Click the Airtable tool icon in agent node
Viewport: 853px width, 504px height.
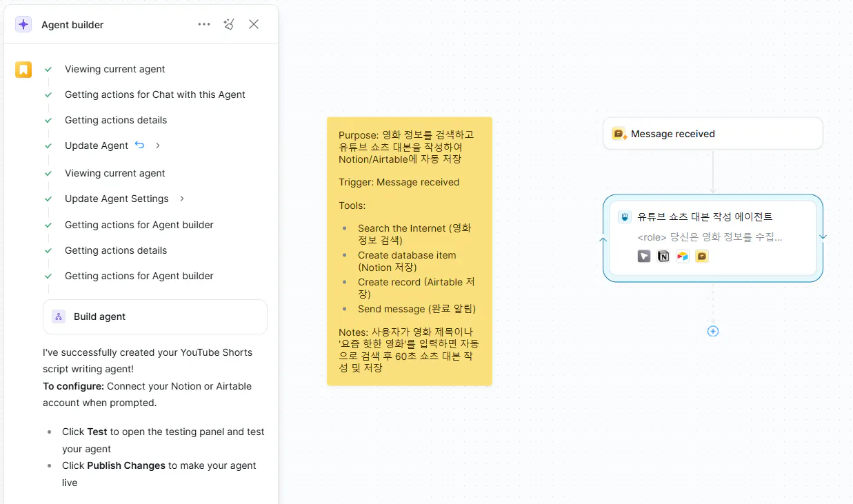[683, 256]
